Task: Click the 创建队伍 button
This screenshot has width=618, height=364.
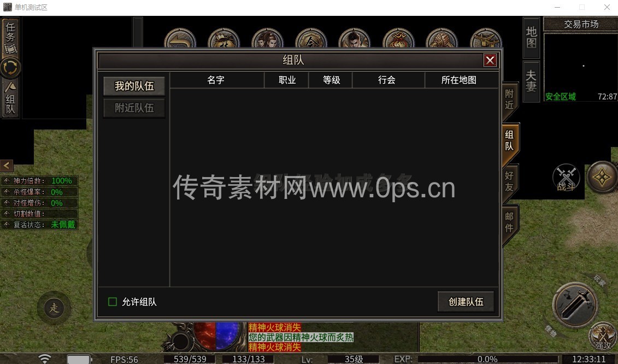Action: click(x=466, y=302)
